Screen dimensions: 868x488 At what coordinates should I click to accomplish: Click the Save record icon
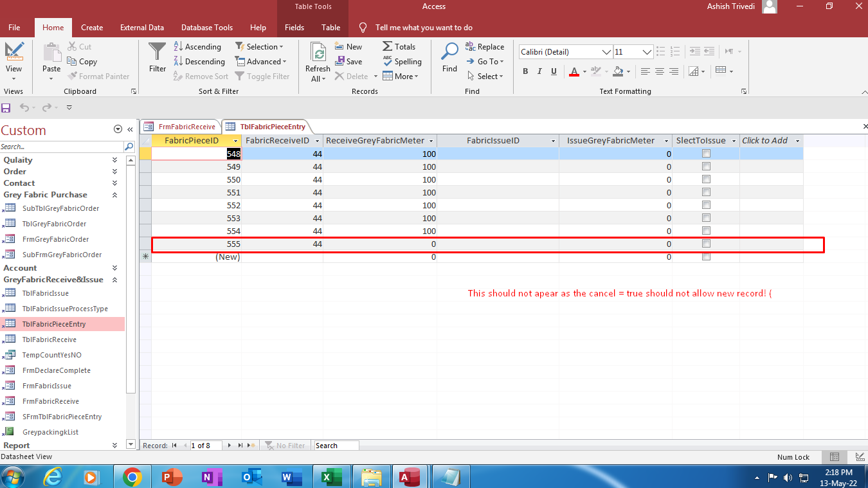click(x=340, y=62)
